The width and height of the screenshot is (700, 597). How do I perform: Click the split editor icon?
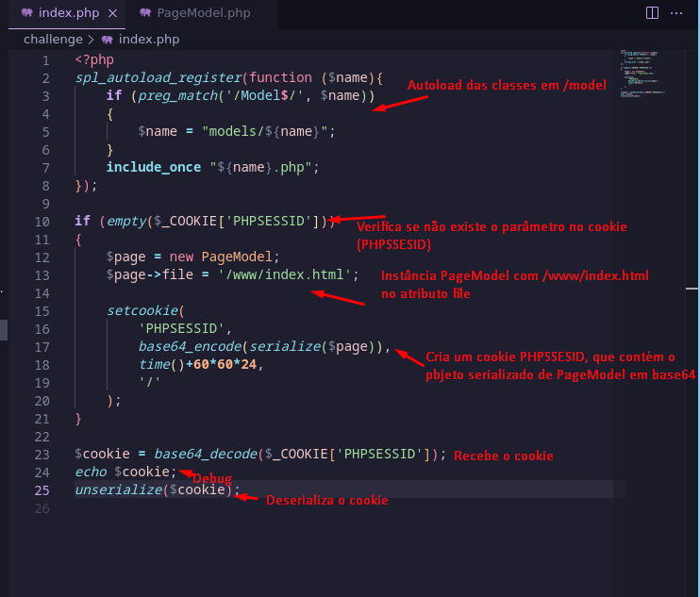pos(651,13)
